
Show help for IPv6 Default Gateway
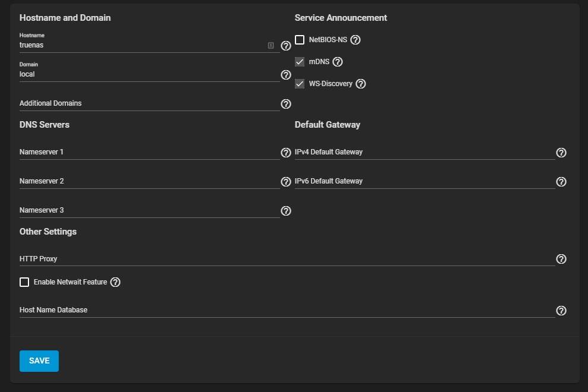561,182
